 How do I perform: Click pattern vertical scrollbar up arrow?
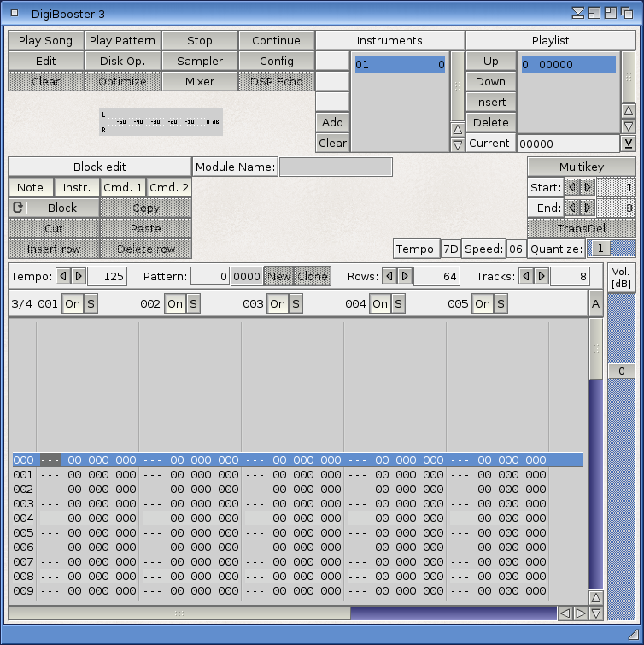[x=596, y=598]
